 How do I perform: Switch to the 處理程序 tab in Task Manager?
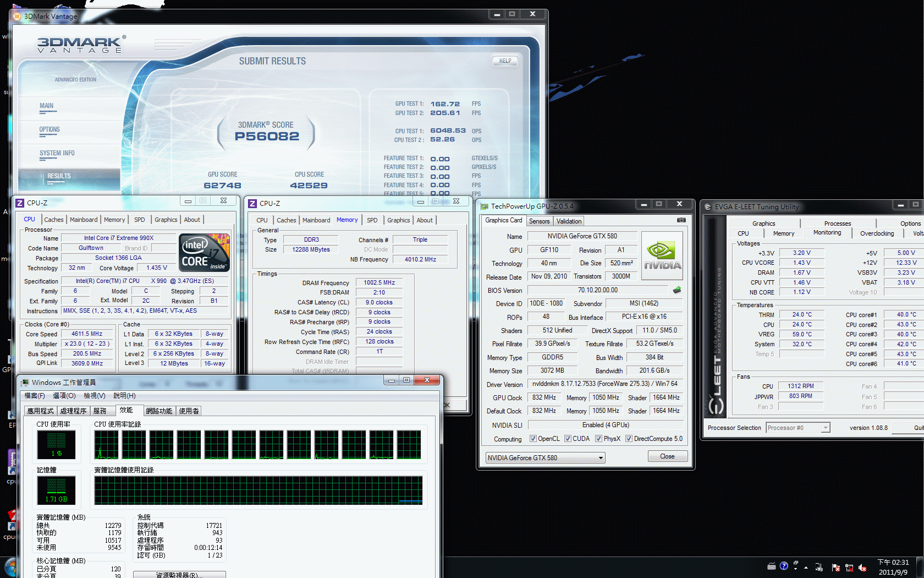tap(73, 411)
